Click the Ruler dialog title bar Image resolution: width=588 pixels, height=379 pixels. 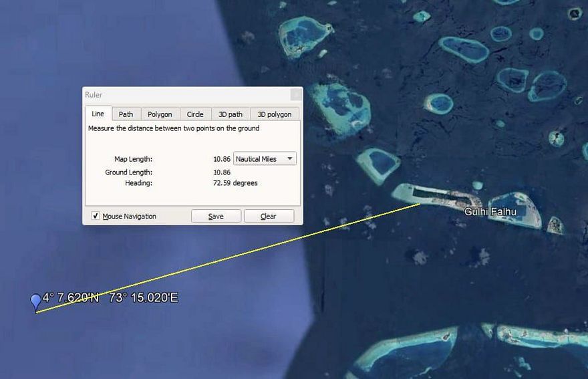pyautogui.click(x=186, y=94)
